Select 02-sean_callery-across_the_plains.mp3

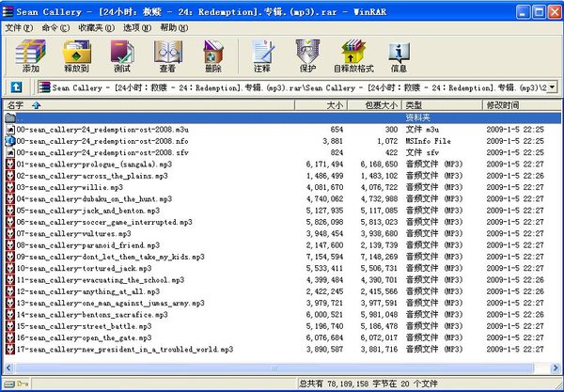pos(92,176)
